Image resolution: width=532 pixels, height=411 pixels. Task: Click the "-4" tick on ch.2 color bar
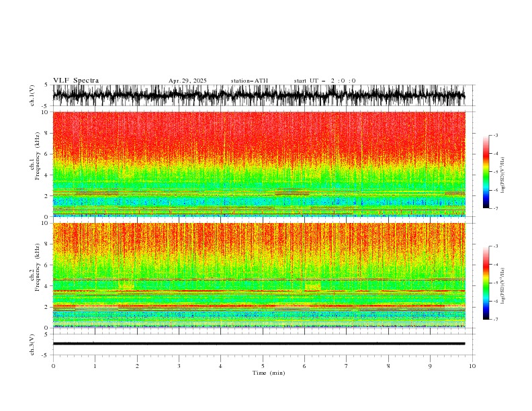pos(496,265)
